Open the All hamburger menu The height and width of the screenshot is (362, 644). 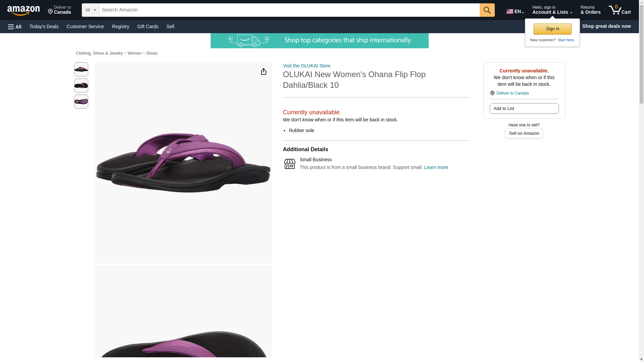click(x=15, y=26)
